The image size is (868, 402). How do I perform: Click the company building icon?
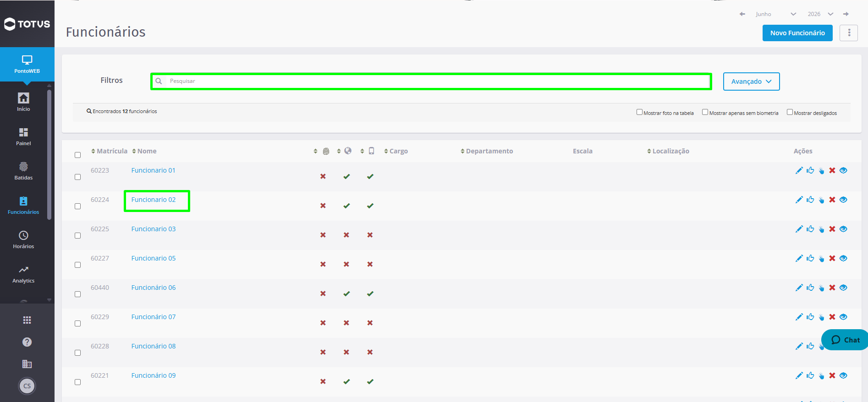click(x=27, y=364)
